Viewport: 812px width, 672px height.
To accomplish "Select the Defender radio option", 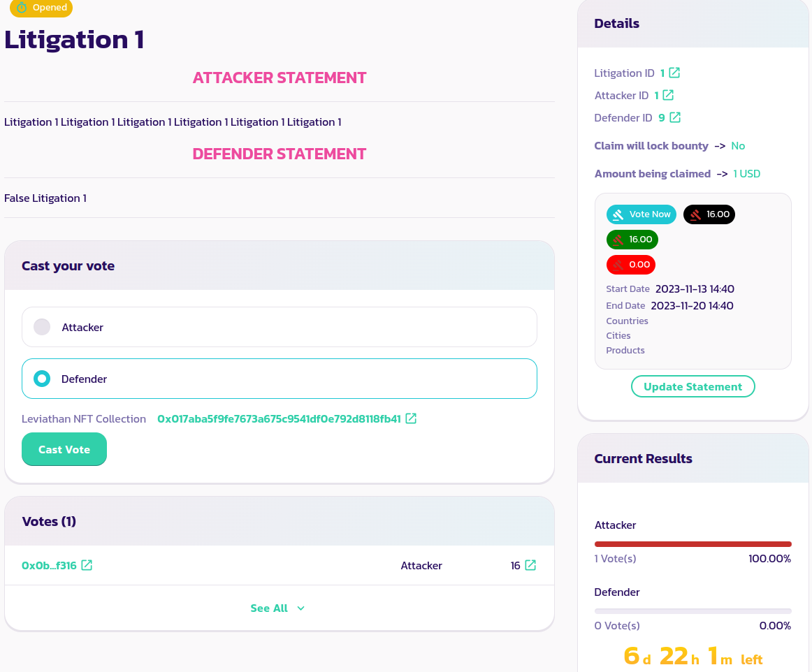I will [x=43, y=379].
